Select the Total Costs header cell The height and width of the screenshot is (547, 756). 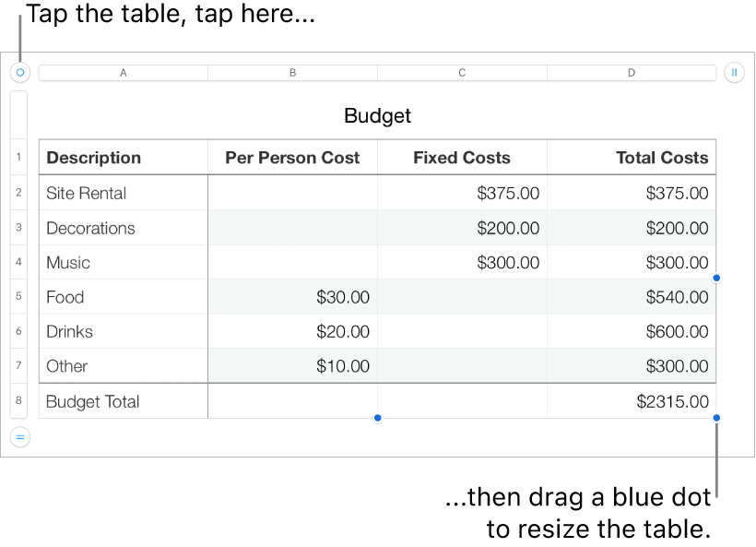pos(631,157)
